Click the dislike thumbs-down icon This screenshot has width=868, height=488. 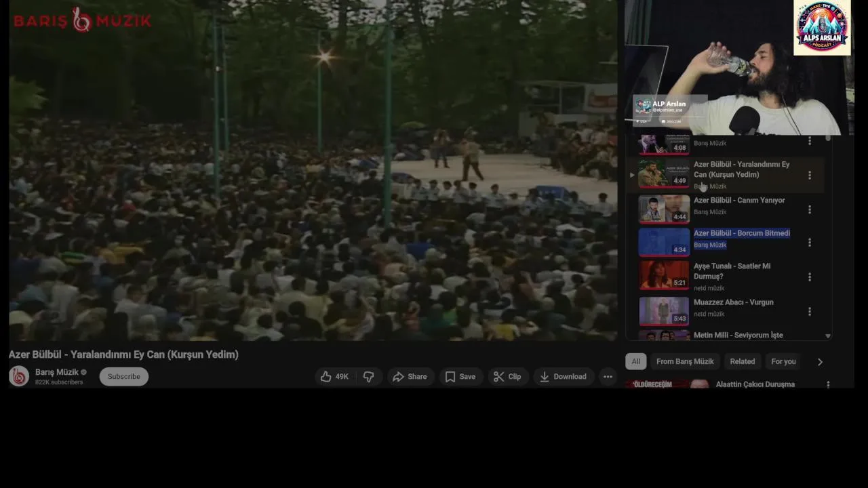368,377
